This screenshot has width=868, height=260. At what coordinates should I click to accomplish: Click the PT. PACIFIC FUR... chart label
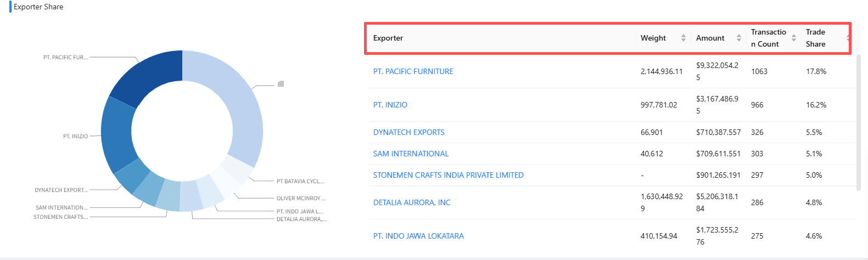(65, 57)
